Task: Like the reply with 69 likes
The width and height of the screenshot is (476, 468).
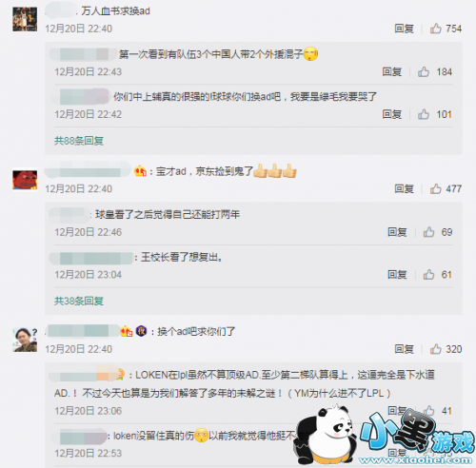Action: tap(428, 232)
